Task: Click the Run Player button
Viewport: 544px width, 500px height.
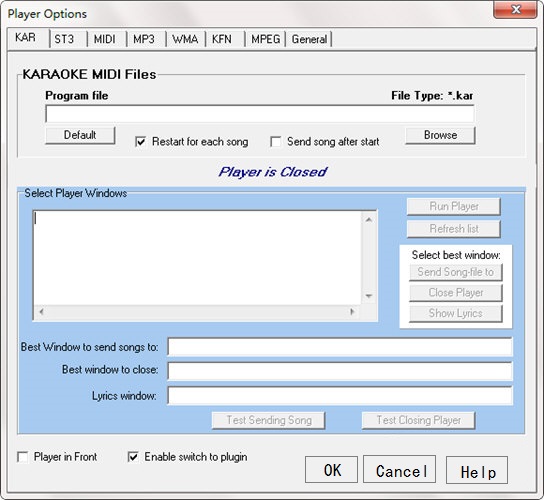Action: pos(453,206)
